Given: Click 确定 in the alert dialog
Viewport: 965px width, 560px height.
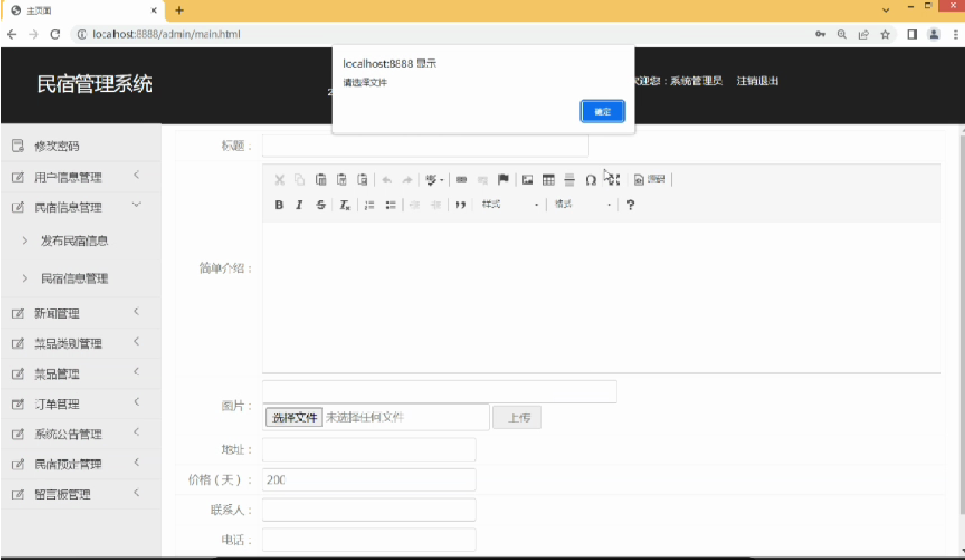Looking at the screenshot, I should click(x=603, y=111).
